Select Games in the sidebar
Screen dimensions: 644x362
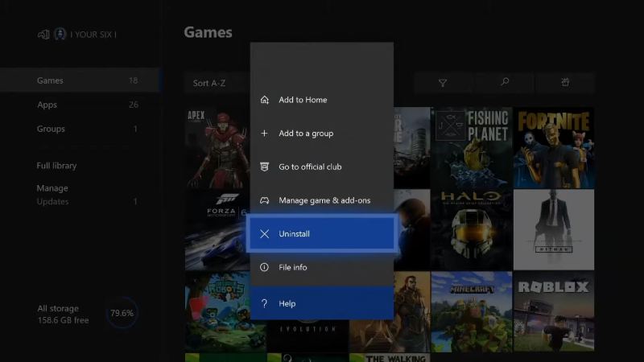coord(80,80)
